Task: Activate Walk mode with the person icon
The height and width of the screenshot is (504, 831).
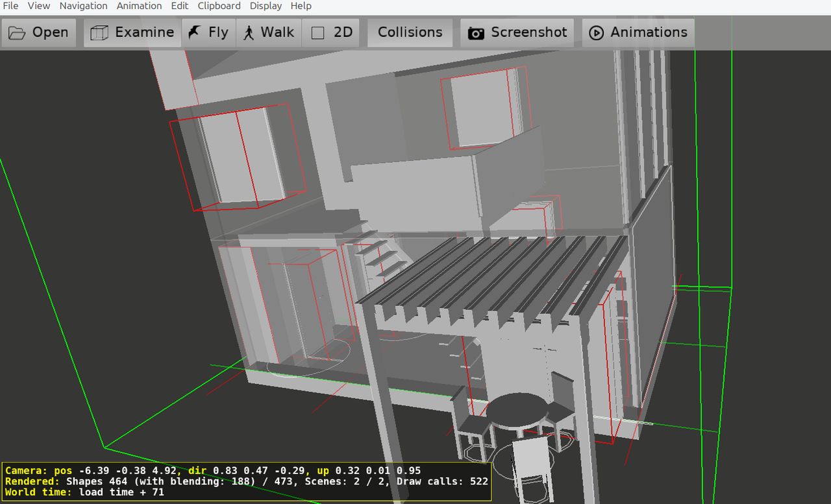Action: (x=249, y=32)
